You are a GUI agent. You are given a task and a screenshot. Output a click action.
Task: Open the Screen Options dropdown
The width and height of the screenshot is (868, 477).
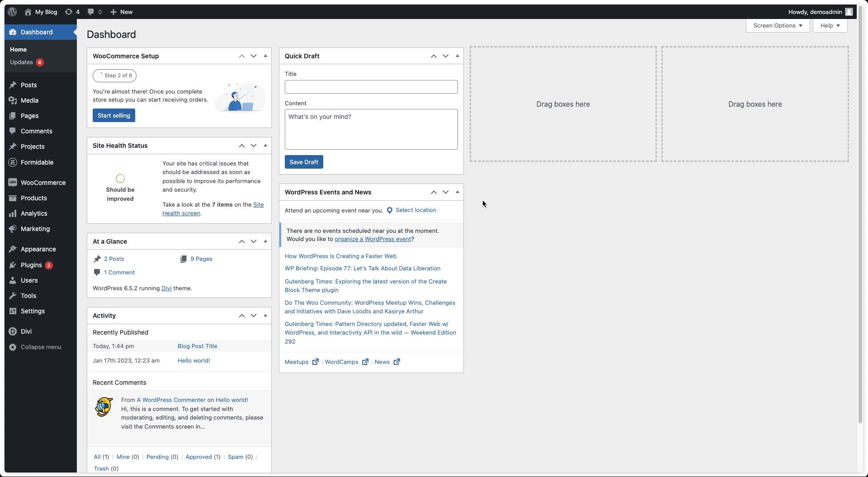tap(778, 26)
